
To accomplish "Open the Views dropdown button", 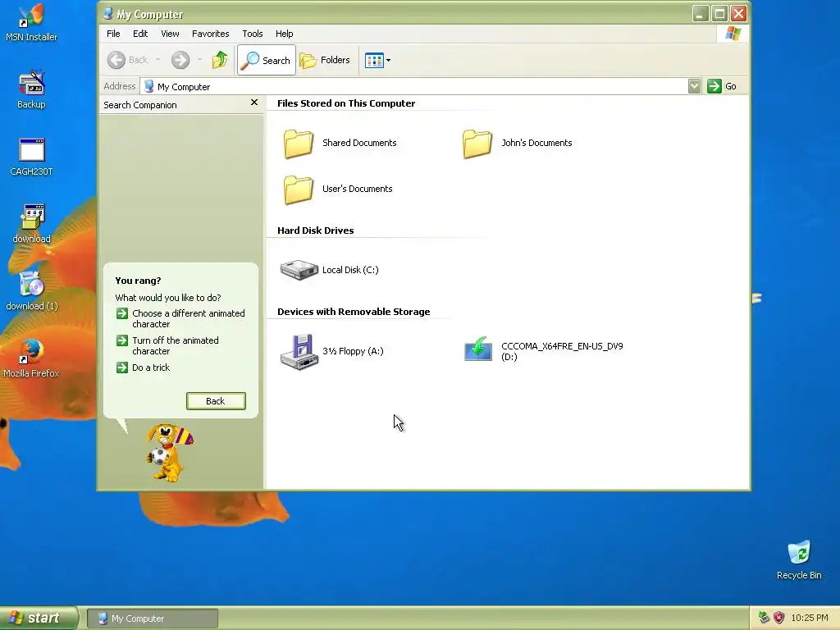I will (377, 60).
